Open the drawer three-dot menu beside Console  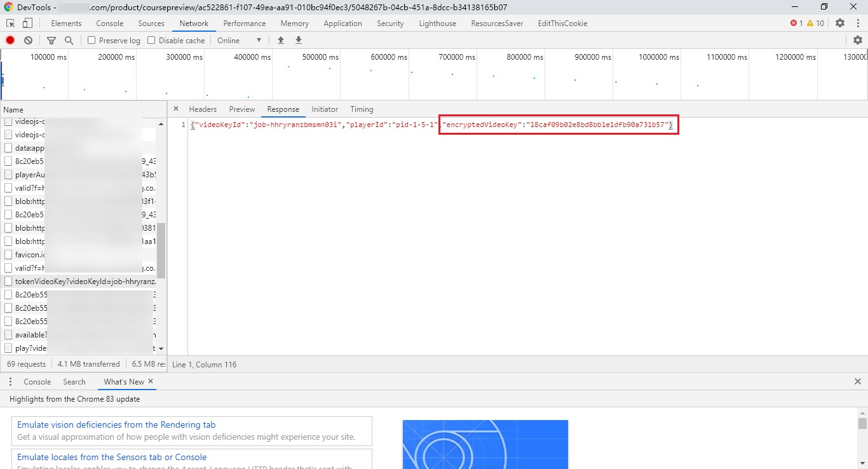tap(10, 382)
